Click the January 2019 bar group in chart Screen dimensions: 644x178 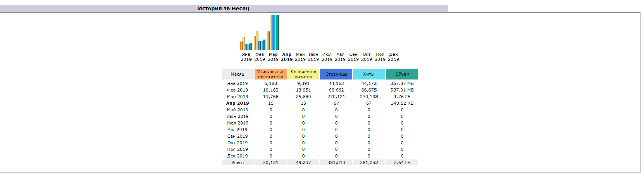tap(246, 45)
